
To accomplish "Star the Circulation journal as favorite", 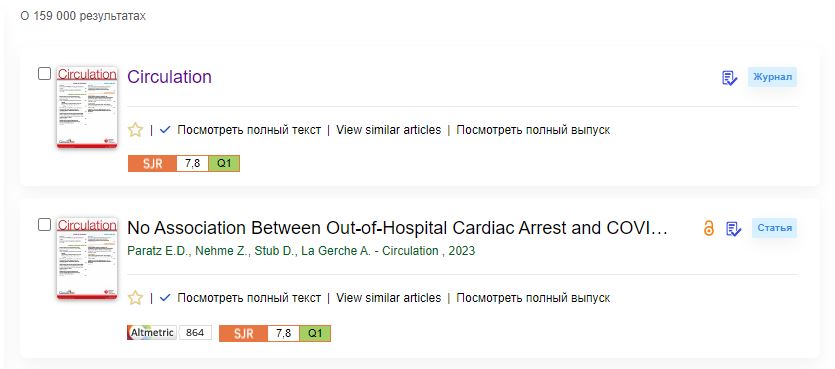I will 136,129.
